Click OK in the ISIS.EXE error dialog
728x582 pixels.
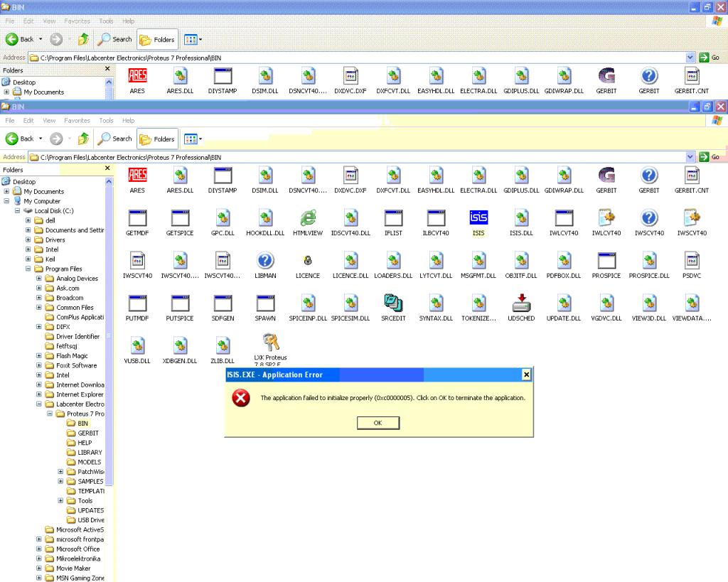(x=378, y=423)
